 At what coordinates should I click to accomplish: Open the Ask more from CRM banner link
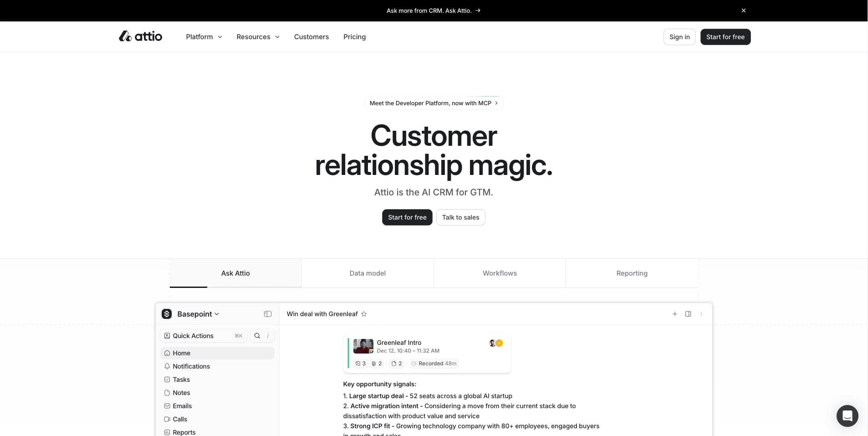[x=433, y=10]
